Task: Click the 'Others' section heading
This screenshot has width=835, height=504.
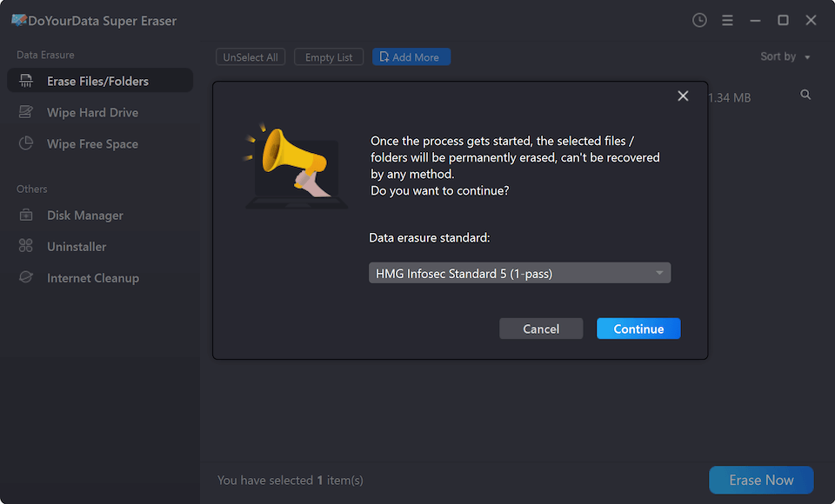Action: (32, 189)
